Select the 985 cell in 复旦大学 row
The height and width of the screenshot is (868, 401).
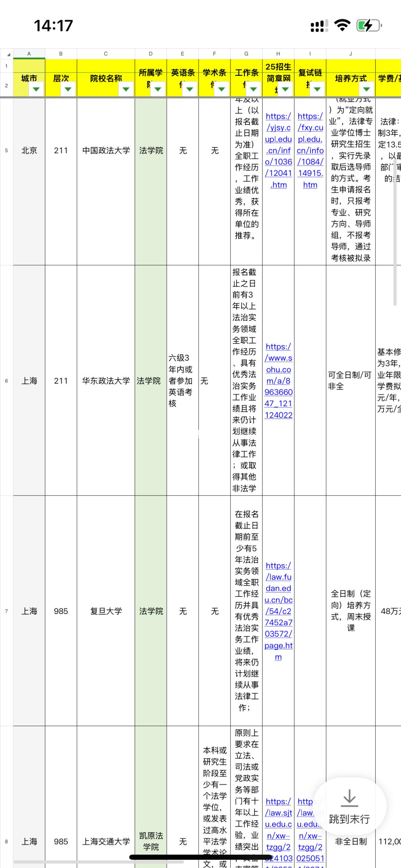(61, 611)
